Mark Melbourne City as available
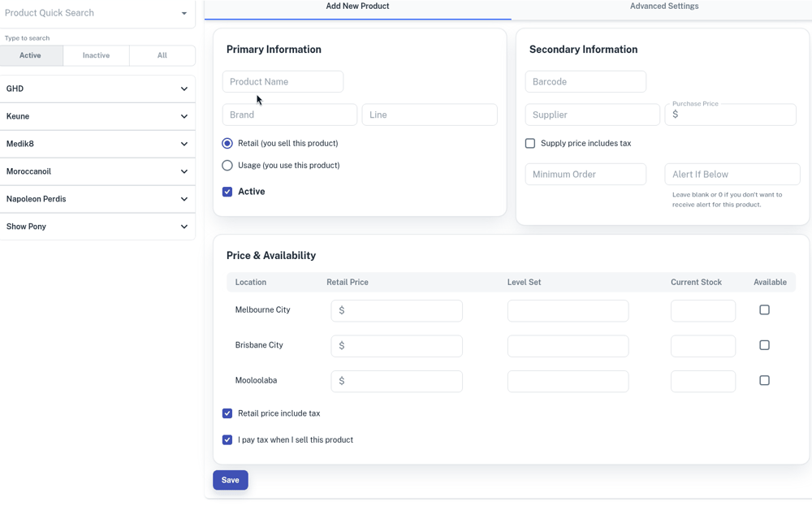 (x=764, y=310)
